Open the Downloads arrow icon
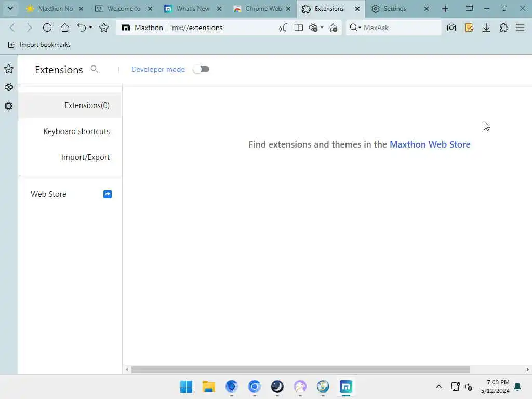Screen dimensions: 532x399 click(486, 28)
